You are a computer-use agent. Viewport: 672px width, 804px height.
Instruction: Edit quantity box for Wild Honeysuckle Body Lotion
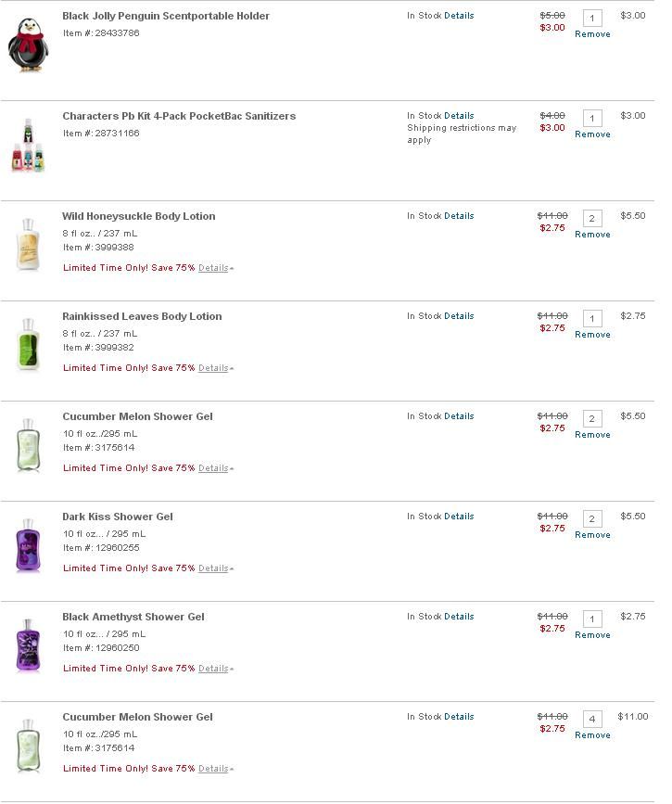(592, 219)
